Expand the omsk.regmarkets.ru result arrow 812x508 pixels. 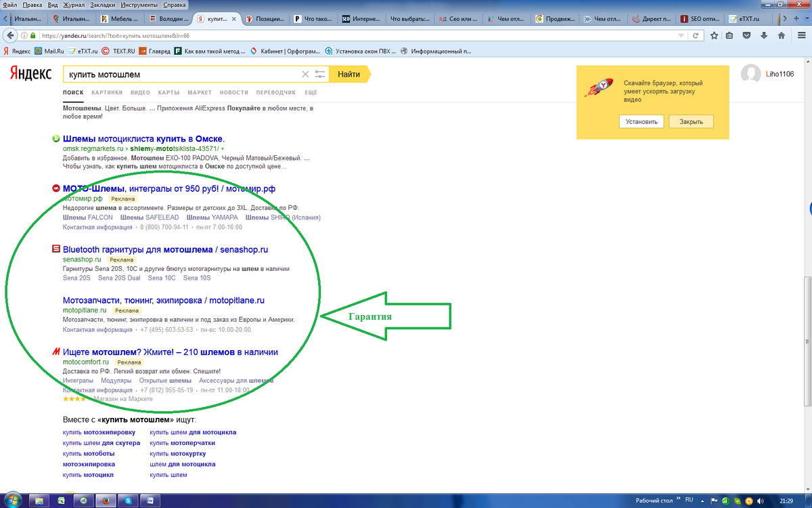[x=222, y=148]
